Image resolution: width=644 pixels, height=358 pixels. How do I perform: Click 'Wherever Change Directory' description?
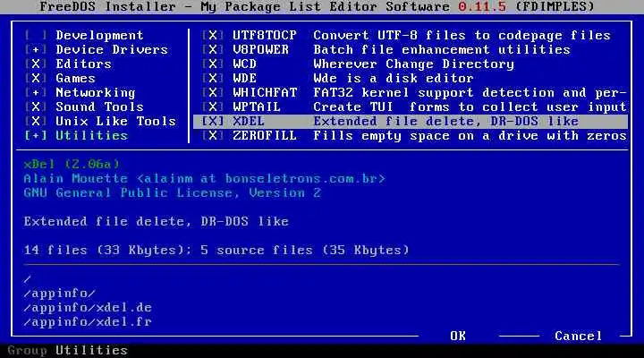[x=413, y=64]
